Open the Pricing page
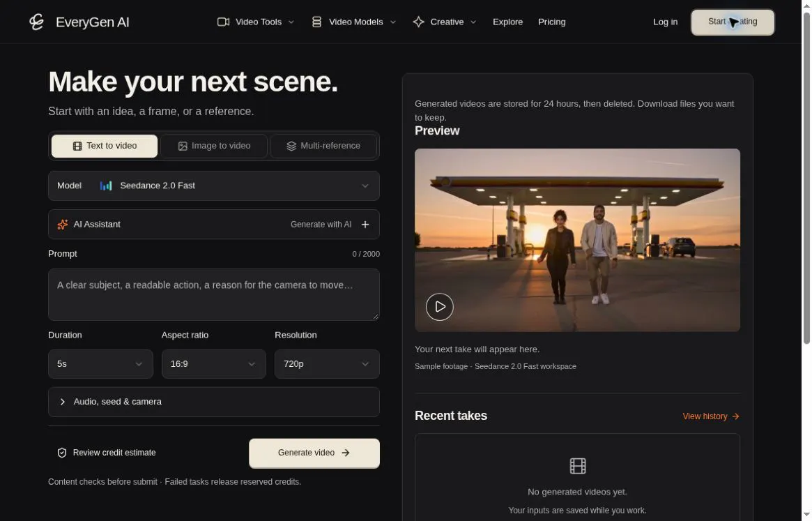 coord(551,22)
